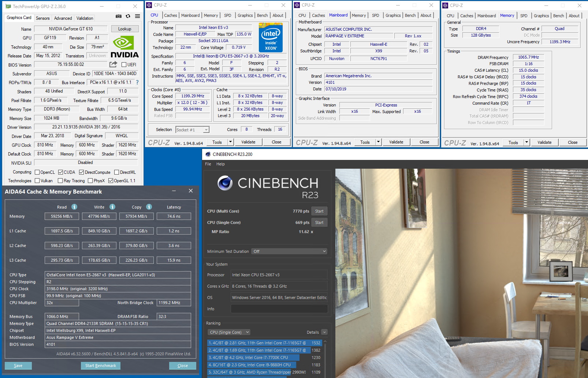Click the Cinebench Info input field
Image resolution: width=588 pixels, height=378 pixels.
click(279, 309)
